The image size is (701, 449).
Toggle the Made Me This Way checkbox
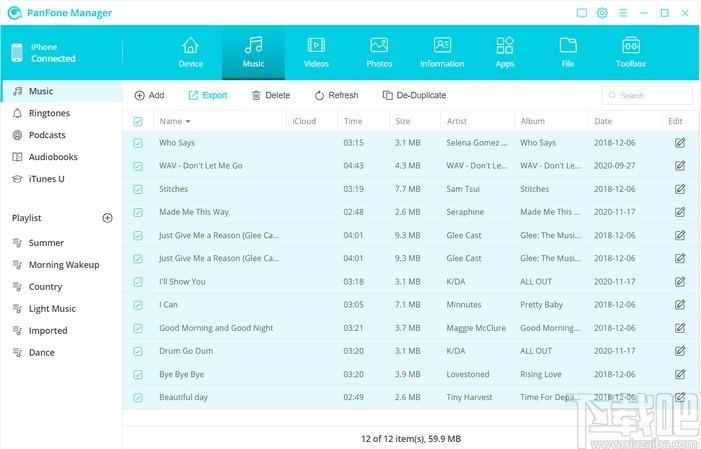[x=138, y=212]
